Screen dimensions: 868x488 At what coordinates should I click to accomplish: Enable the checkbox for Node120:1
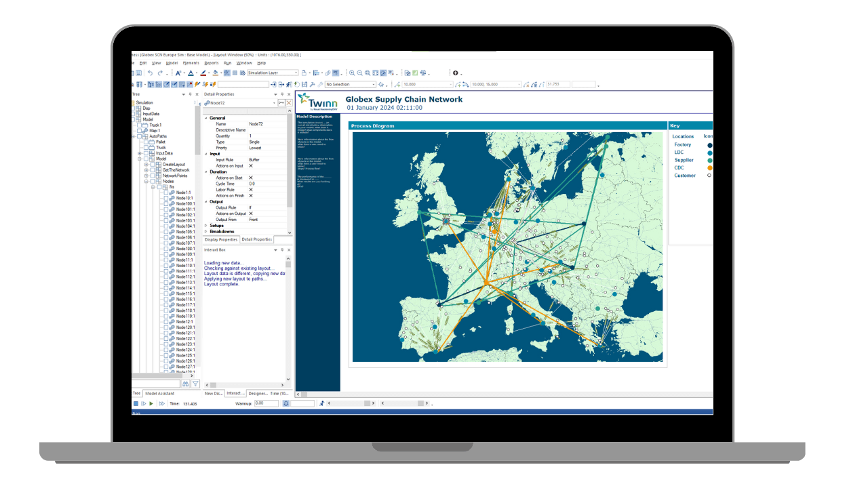pyautogui.click(x=165, y=328)
